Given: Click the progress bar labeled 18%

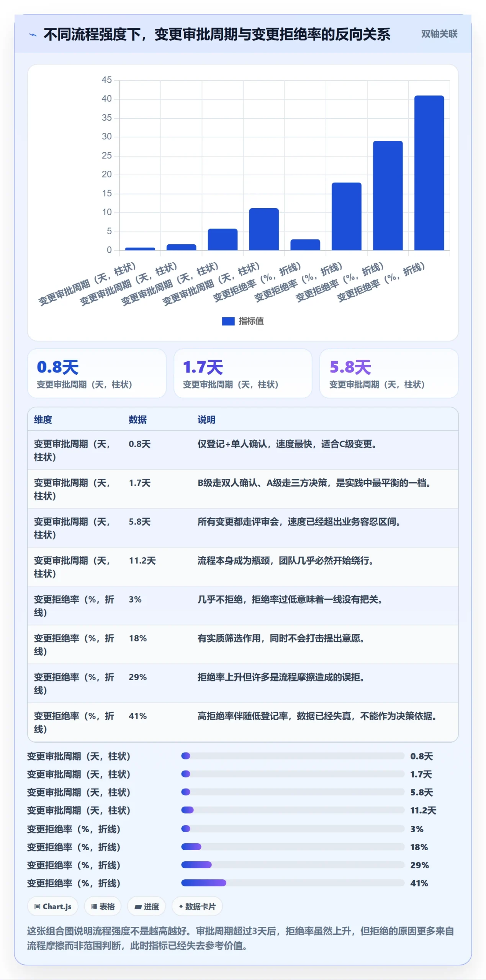Looking at the screenshot, I should tap(293, 846).
